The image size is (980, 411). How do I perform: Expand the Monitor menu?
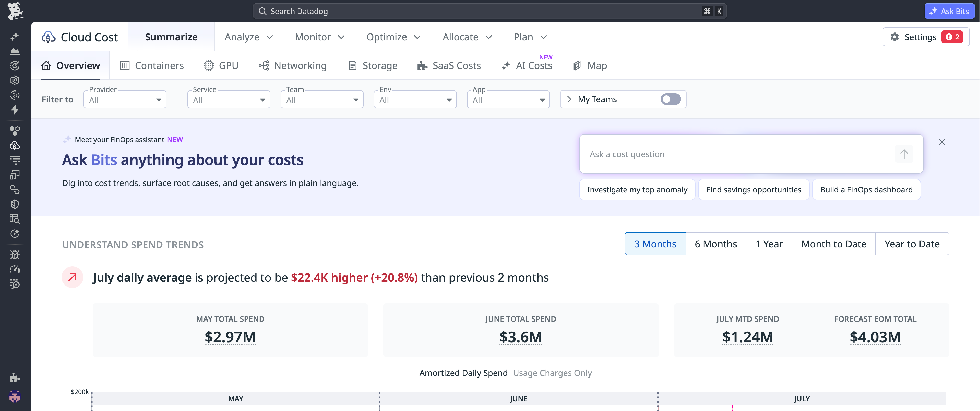pos(320,37)
